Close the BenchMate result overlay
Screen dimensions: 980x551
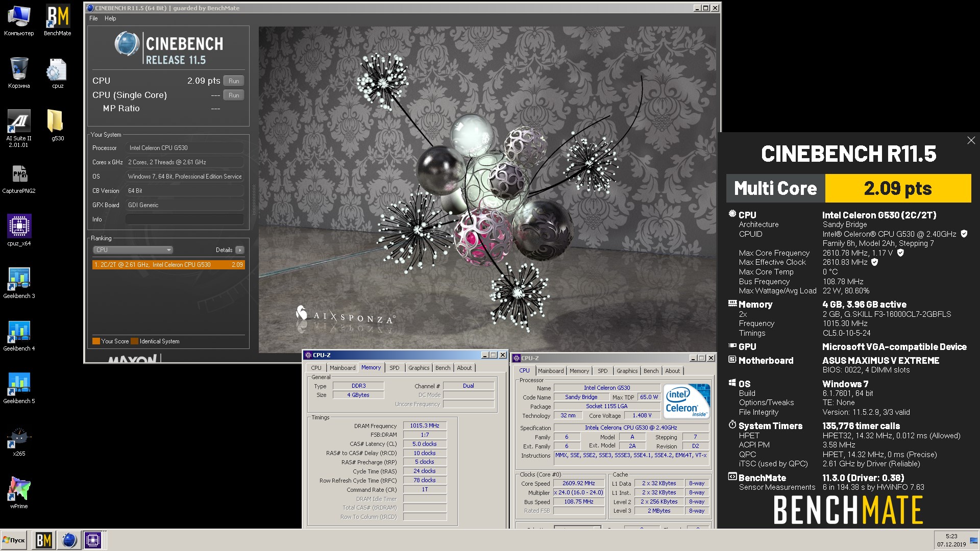coord(971,140)
